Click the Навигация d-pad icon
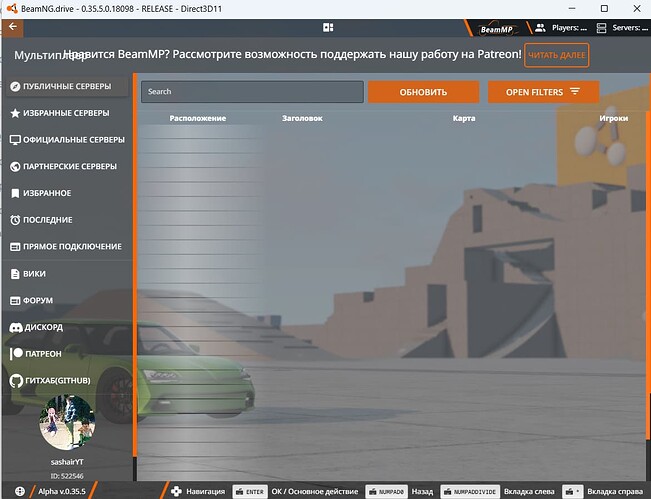 pos(176,492)
